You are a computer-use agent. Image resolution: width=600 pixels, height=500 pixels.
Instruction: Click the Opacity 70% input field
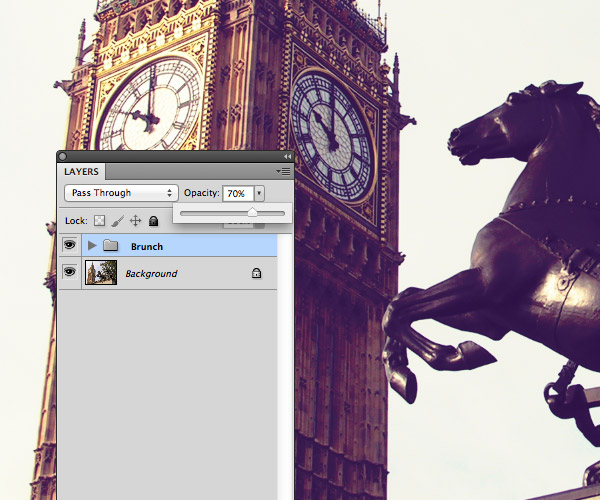coord(238,194)
